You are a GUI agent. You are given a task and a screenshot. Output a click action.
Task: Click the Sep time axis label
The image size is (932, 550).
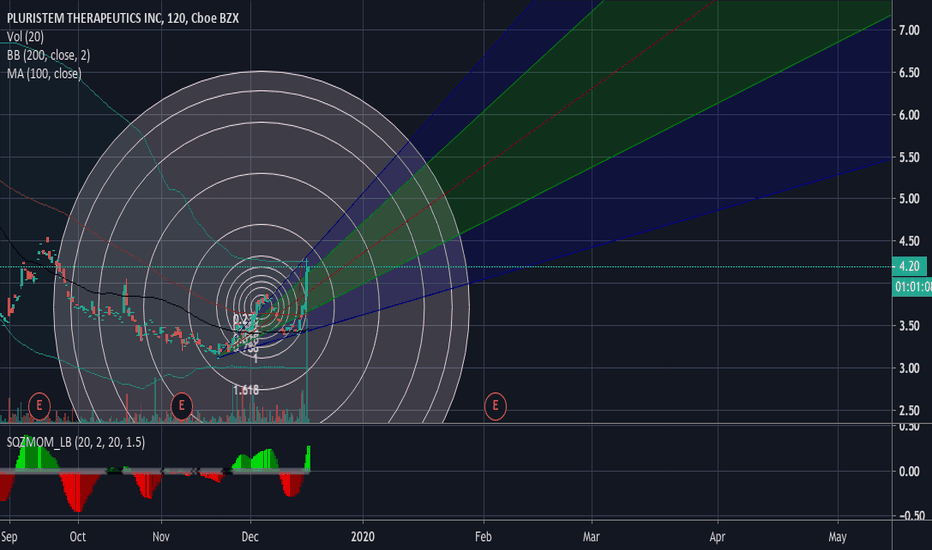pos(9,537)
